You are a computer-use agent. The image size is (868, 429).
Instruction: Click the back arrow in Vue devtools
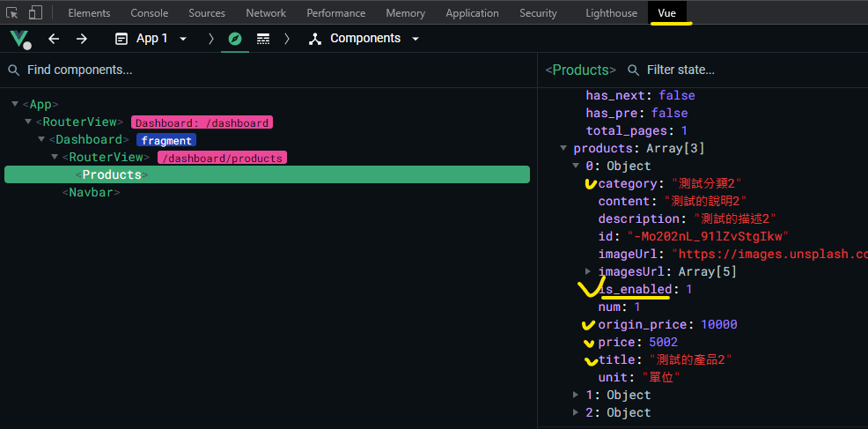[54, 39]
